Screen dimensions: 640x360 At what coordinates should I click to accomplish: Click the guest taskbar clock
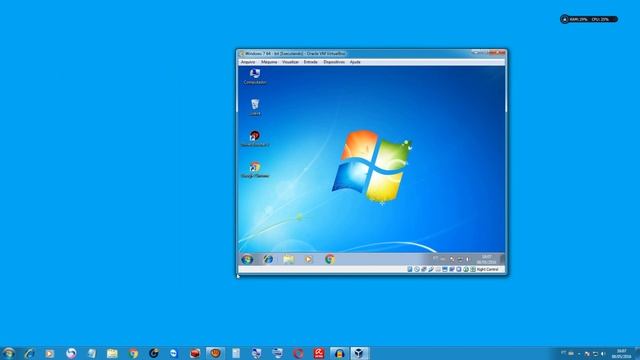[x=487, y=259]
